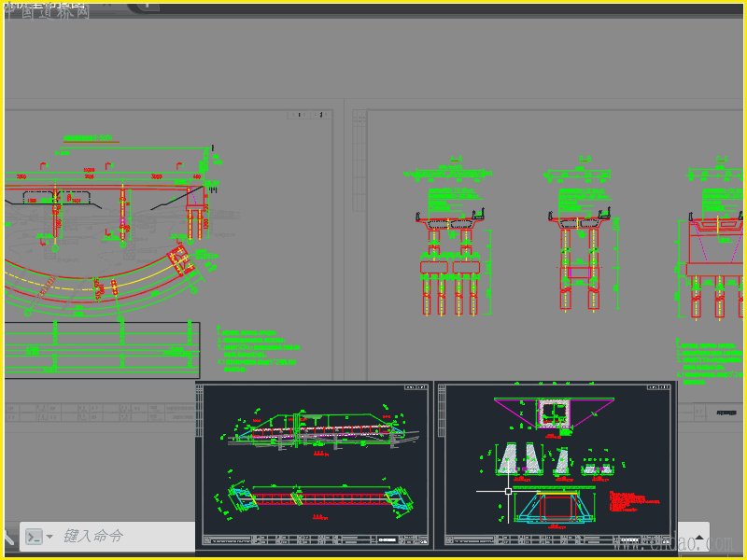Click the title block of the right sheet
The image size is (747, 560).
pos(719,412)
